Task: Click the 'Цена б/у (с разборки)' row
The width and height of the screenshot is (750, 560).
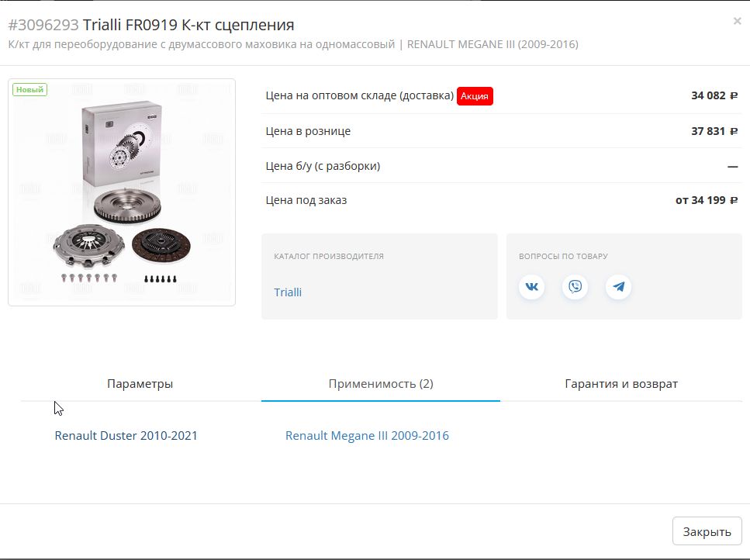Action: 502,166
